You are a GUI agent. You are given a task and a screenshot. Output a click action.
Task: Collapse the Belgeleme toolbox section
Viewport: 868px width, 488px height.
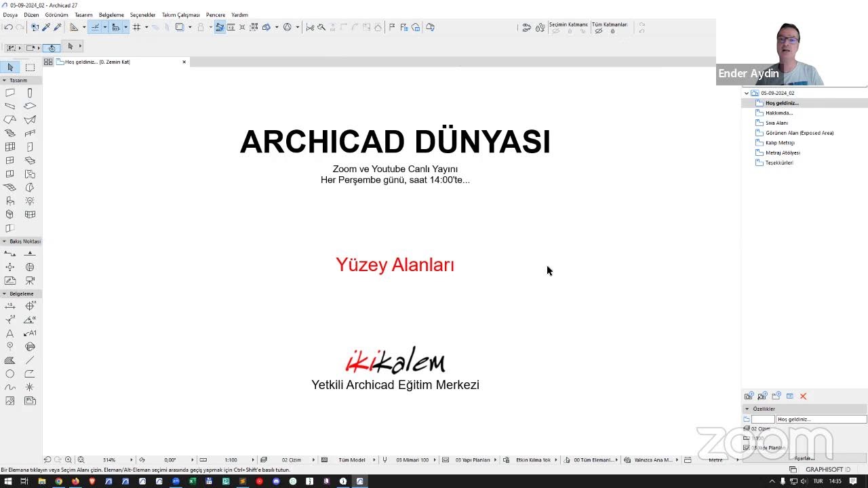5,293
